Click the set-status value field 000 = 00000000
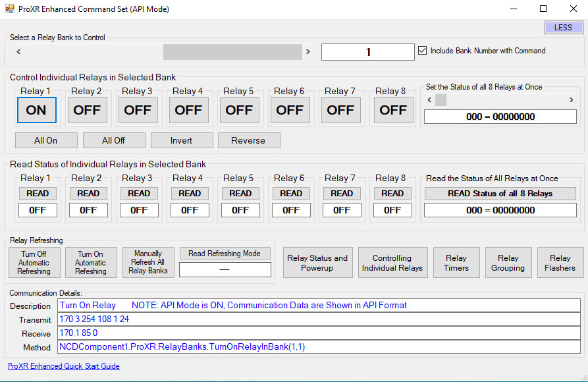588x382 pixels. (500, 117)
